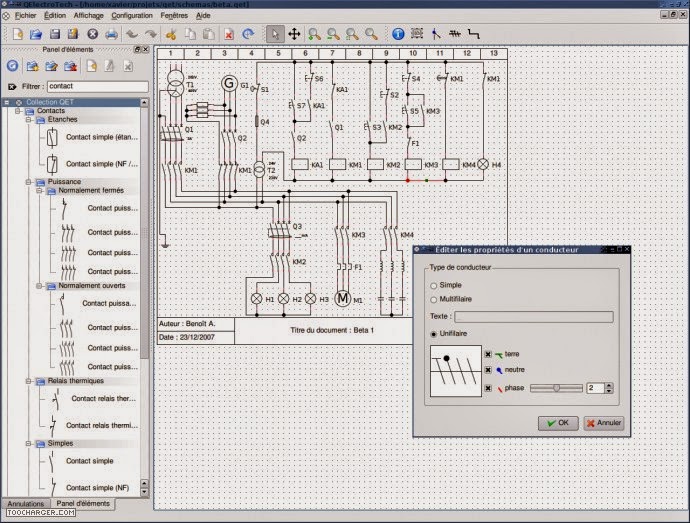Collapse the Puissance folder
This screenshot has height=523, width=690.
click(x=29, y=182)
